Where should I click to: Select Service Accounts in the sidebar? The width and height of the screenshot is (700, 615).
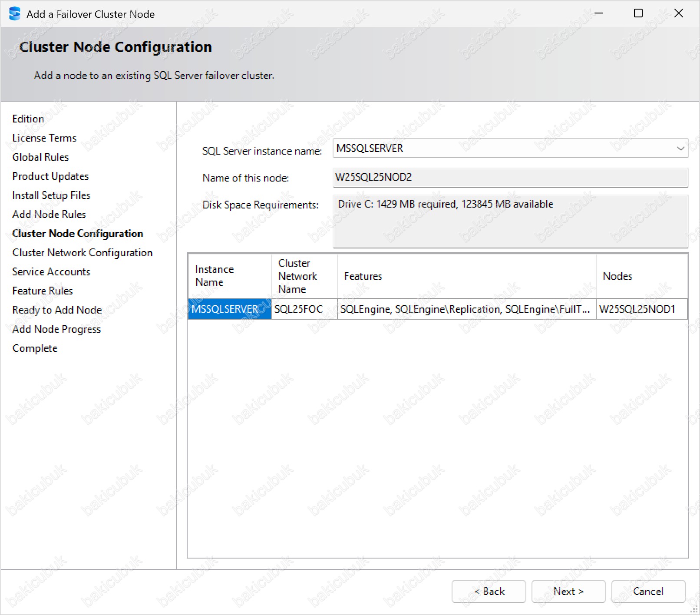point(51,272)
